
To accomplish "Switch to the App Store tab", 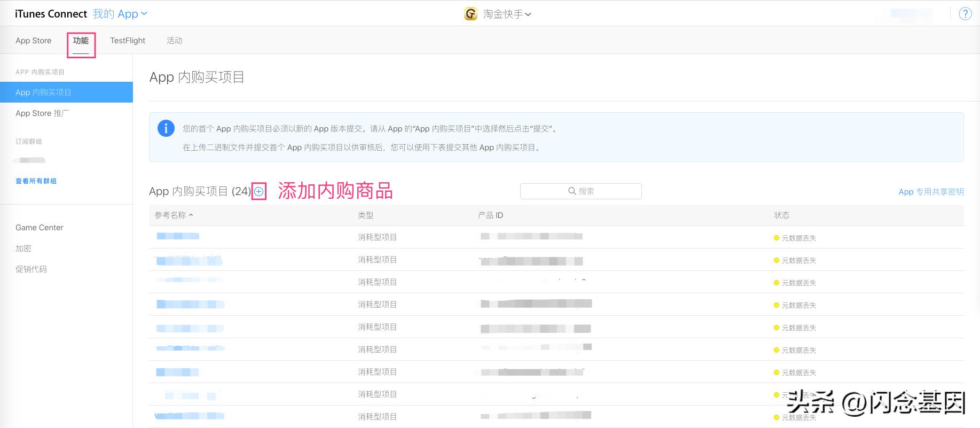I will coord(34,41).
